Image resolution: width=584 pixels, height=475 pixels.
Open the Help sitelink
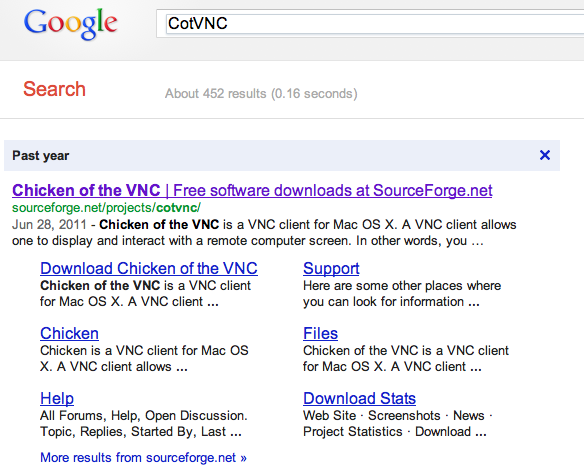tap(57, 398)
